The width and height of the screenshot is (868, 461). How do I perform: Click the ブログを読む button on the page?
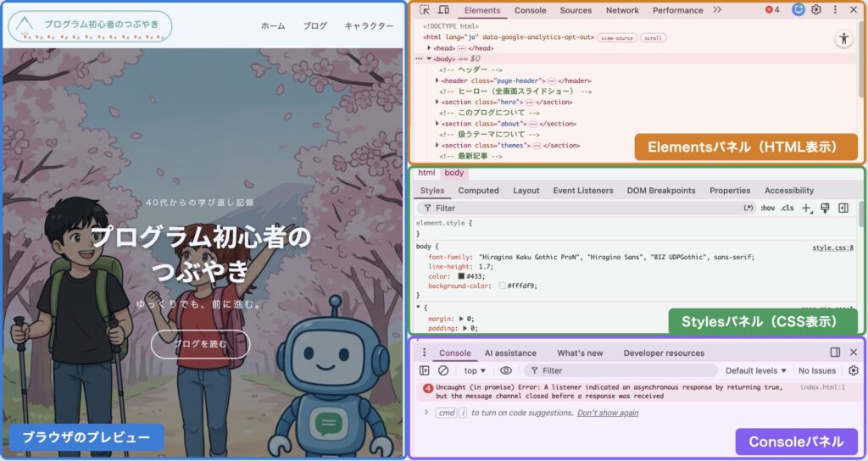[200, 344]
